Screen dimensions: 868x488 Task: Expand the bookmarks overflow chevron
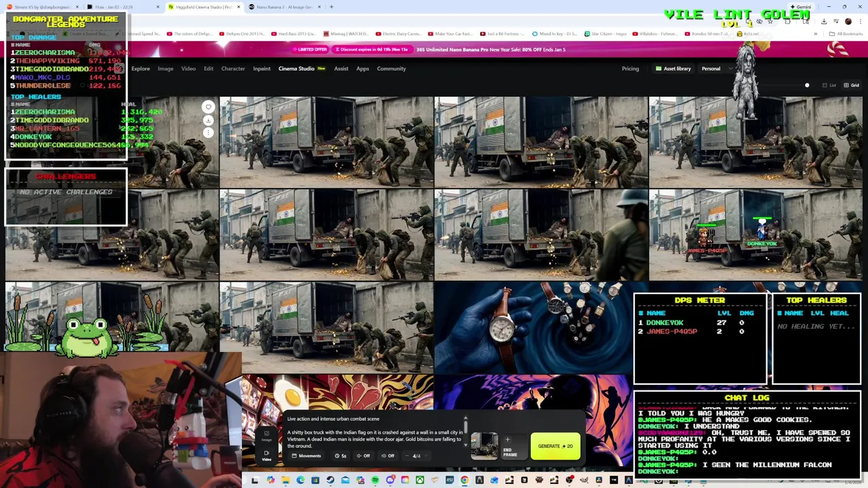[x=816, y=34]
